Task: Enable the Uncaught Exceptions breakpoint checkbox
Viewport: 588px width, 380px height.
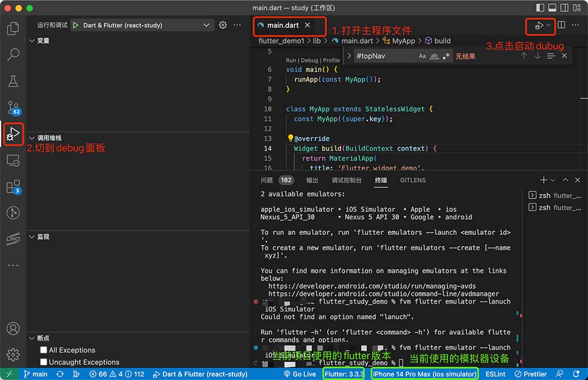Action: coord(44,362)
